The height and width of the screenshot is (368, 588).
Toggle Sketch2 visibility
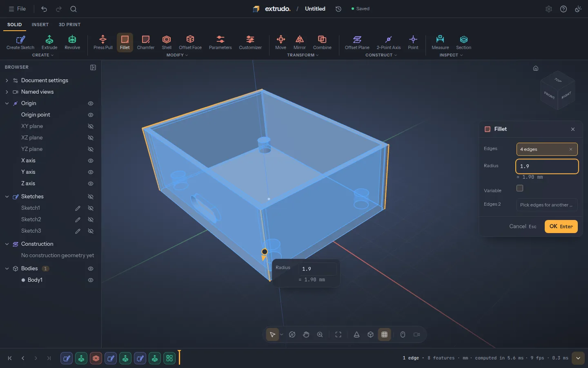click(91, 220)
